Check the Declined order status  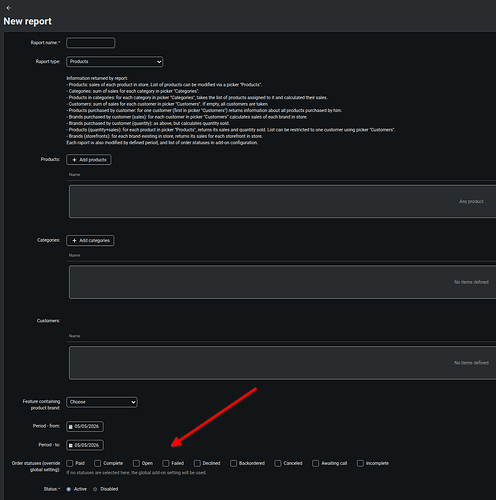click(197, 463)
